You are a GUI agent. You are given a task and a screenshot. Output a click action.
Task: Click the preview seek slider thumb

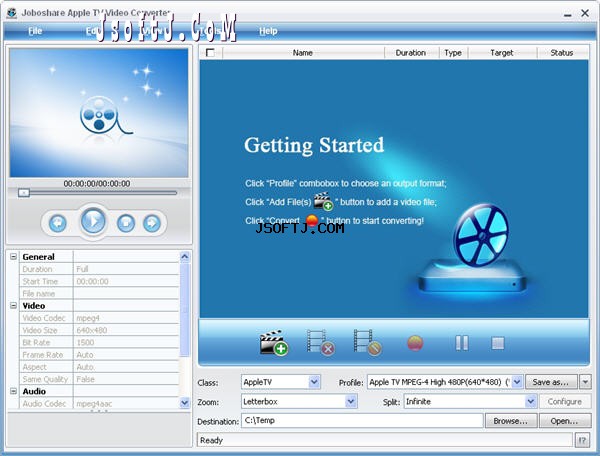[24, 193]
